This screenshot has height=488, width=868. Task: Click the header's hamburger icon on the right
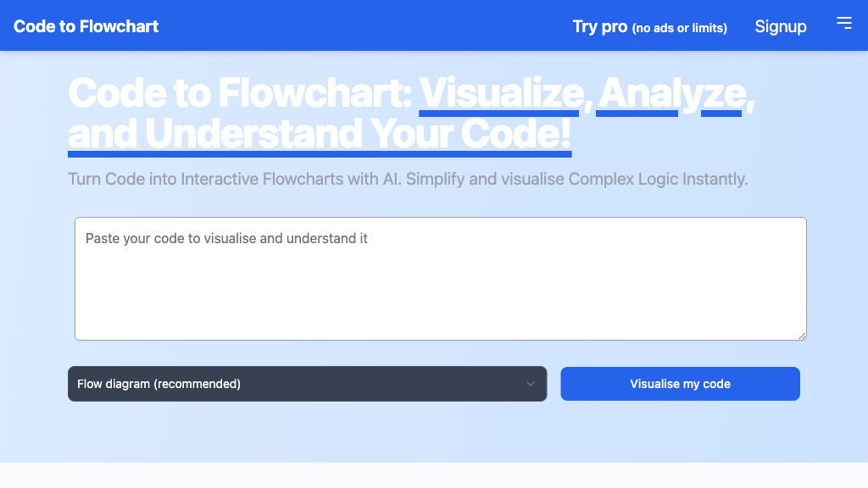click(x=844, y=24)
